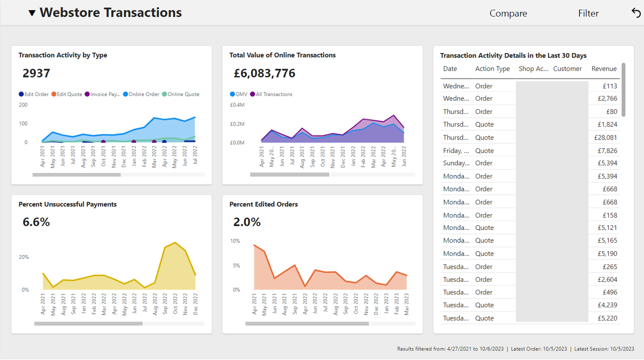Toggle the Edit Order legend marker
This screenshot has width=644, height=360.
21,94
